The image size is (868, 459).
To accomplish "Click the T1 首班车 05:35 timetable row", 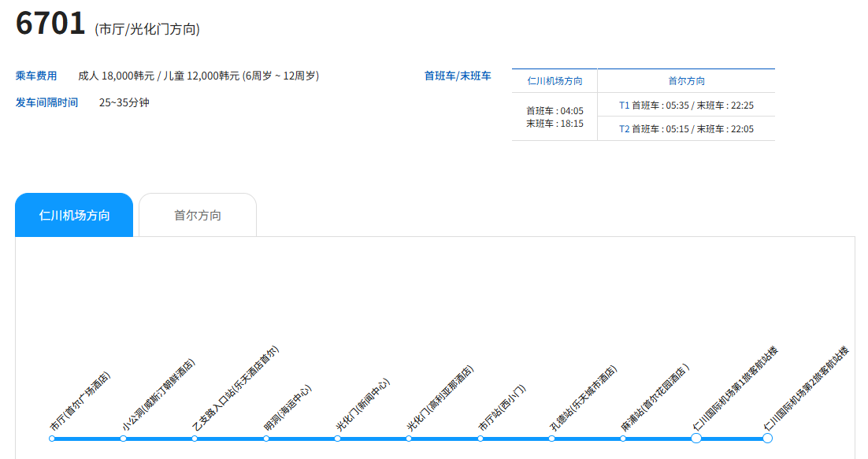I will [x=686, y=105].
